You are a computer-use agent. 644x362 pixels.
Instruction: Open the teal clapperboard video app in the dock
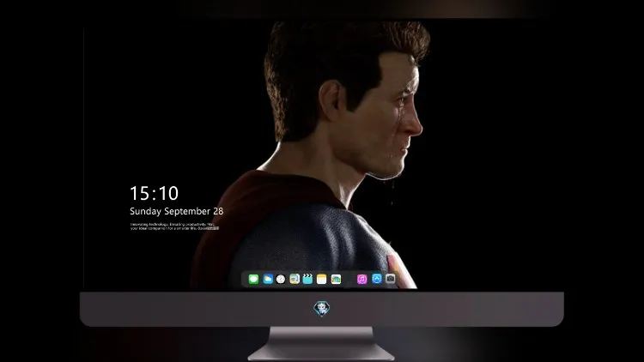307,279
